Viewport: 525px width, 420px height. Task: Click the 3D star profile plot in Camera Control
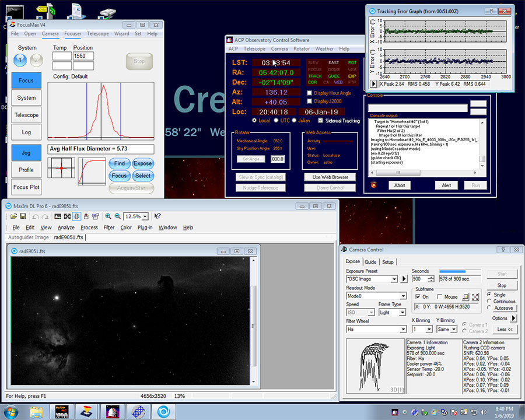point(375,366)
